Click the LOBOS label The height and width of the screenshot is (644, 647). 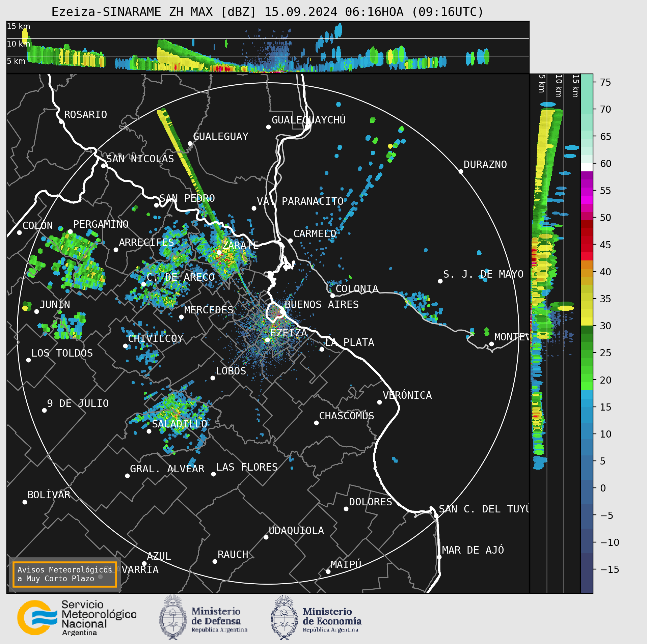(x=231, y=371)
